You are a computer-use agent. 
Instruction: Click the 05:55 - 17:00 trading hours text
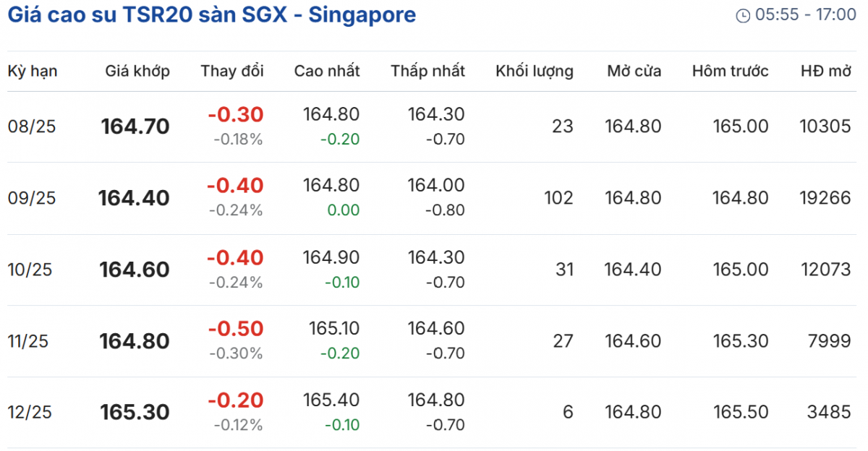tap(805, 15)
